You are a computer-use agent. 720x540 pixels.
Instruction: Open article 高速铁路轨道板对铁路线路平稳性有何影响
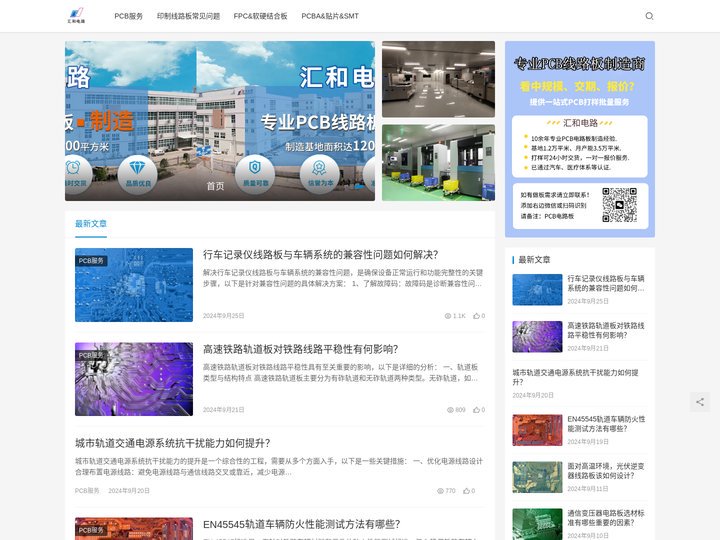click(300, 349)
